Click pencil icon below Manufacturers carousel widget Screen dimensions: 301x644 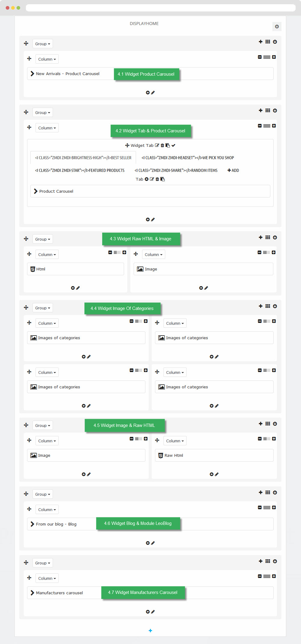pos(153,612)
